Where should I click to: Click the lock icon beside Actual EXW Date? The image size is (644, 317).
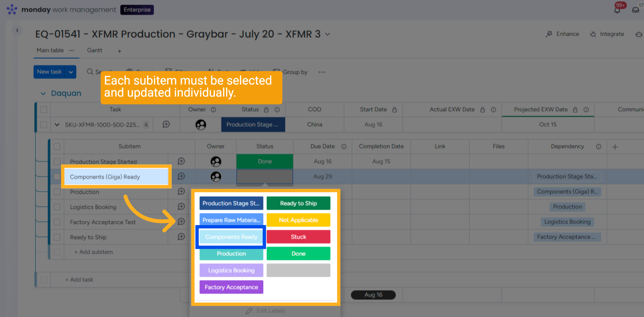pos(483,110)
